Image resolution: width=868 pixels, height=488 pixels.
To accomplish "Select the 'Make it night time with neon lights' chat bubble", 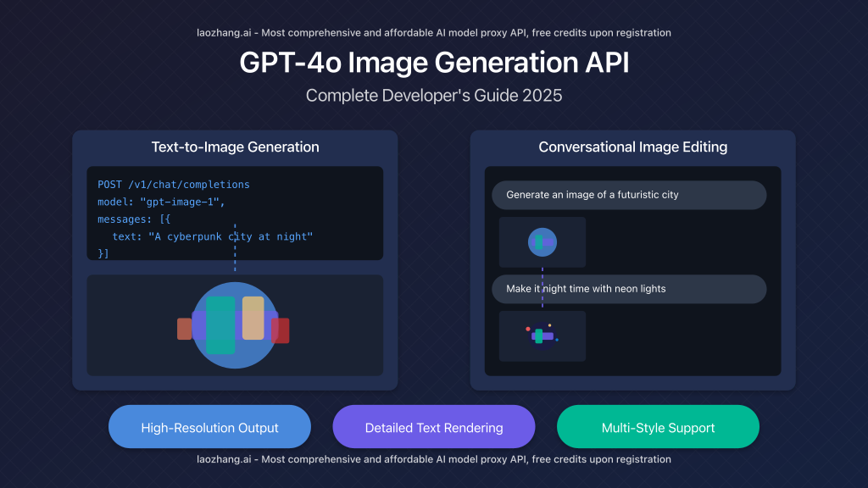I will pyautogui.click(x=629, y=289).
